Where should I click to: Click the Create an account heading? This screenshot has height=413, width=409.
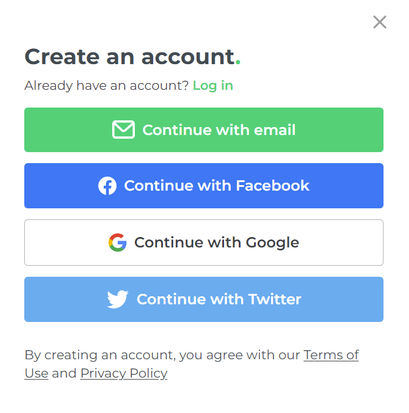132,57
